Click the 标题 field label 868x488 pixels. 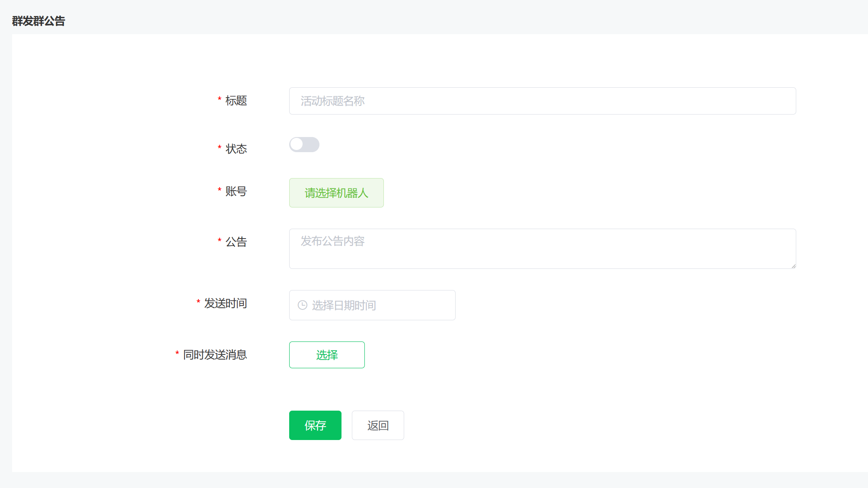236,101
